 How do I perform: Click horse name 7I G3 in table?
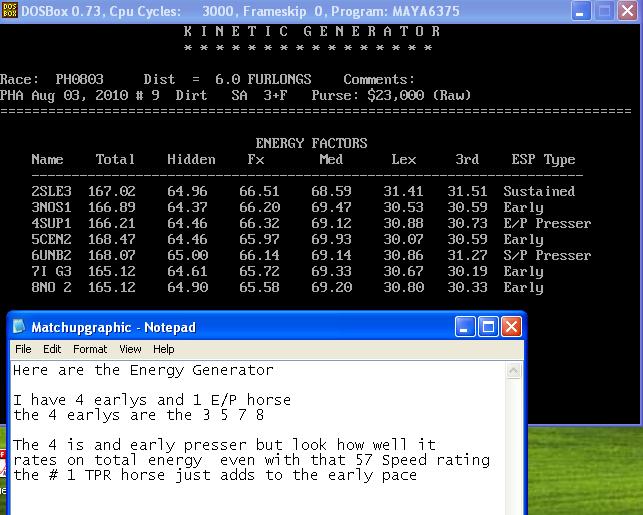[x=51, y=271]
